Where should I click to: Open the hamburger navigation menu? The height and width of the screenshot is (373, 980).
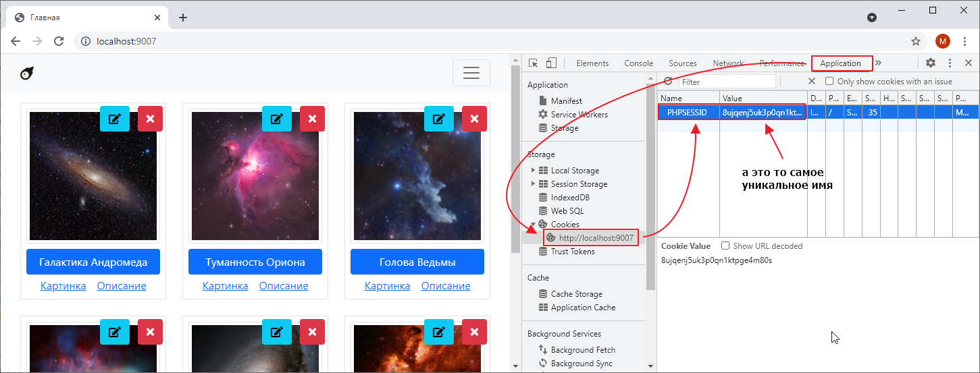(x=471, y=73)
